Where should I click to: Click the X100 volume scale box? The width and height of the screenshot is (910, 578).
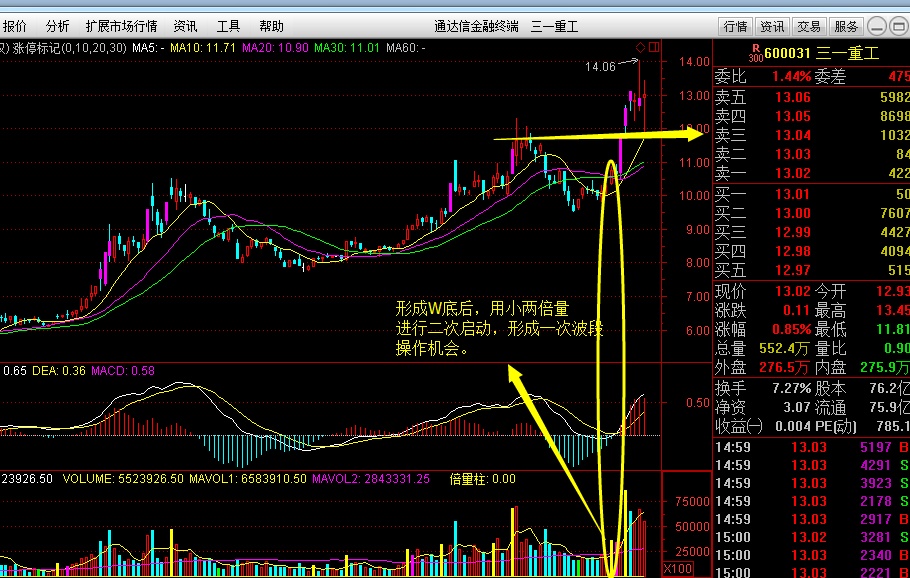[679, 568]
